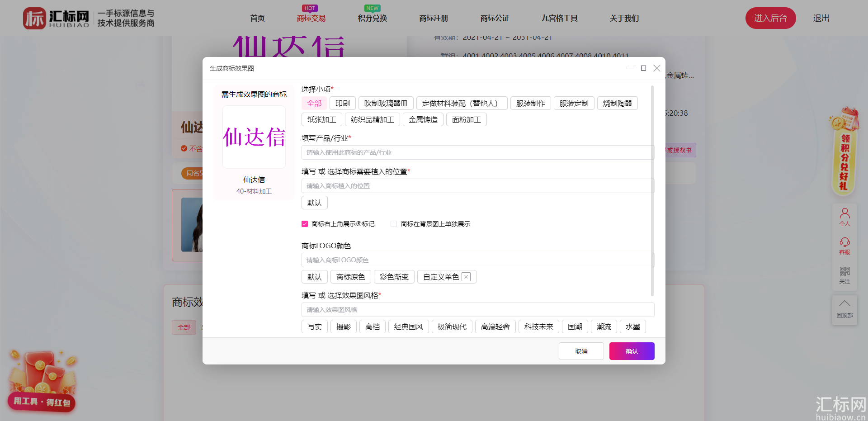Open the 客服 headset icon
The height and width of the screenshot is (421, 868).
coord(844,246)
